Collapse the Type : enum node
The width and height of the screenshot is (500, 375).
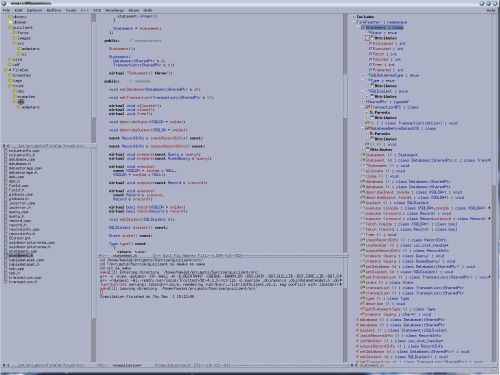363,81
